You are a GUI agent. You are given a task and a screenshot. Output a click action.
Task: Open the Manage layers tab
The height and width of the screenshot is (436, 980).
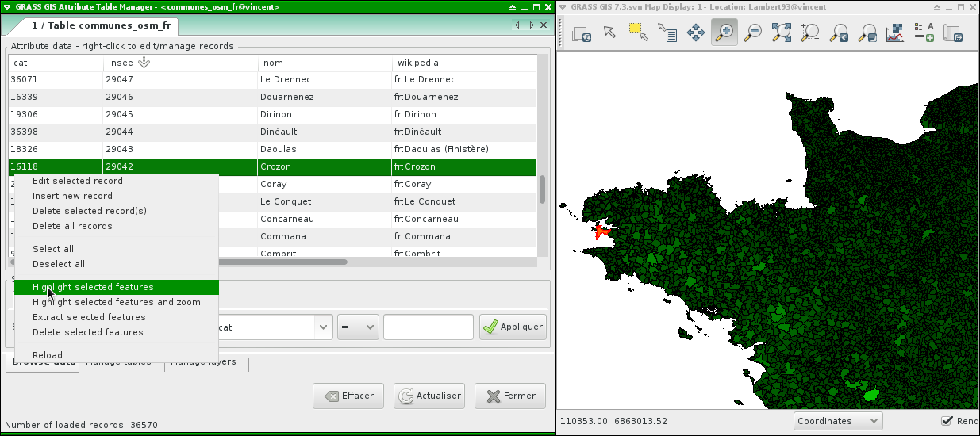pos(205,362)
